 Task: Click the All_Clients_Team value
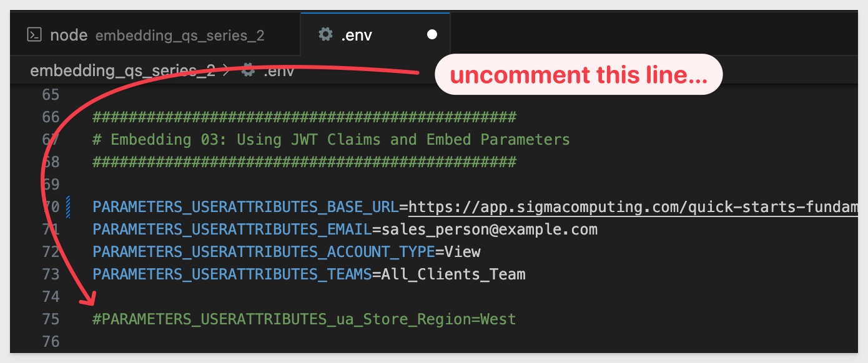pos(453,274)
